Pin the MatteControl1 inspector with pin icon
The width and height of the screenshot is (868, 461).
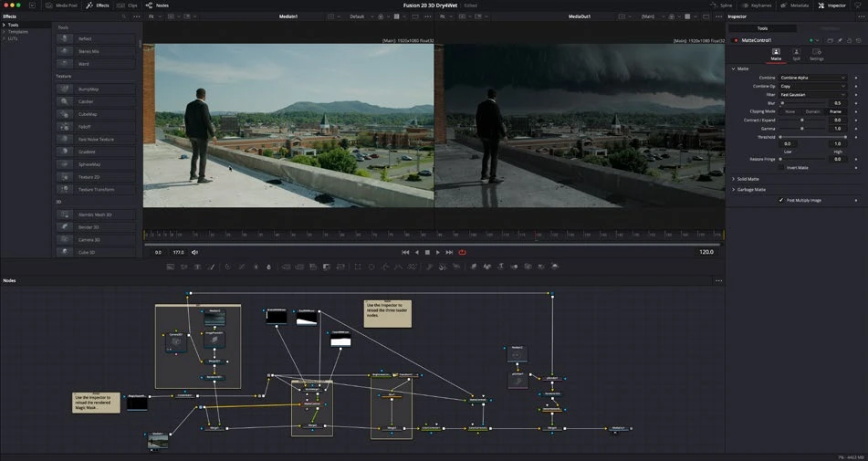click(840, 40)
